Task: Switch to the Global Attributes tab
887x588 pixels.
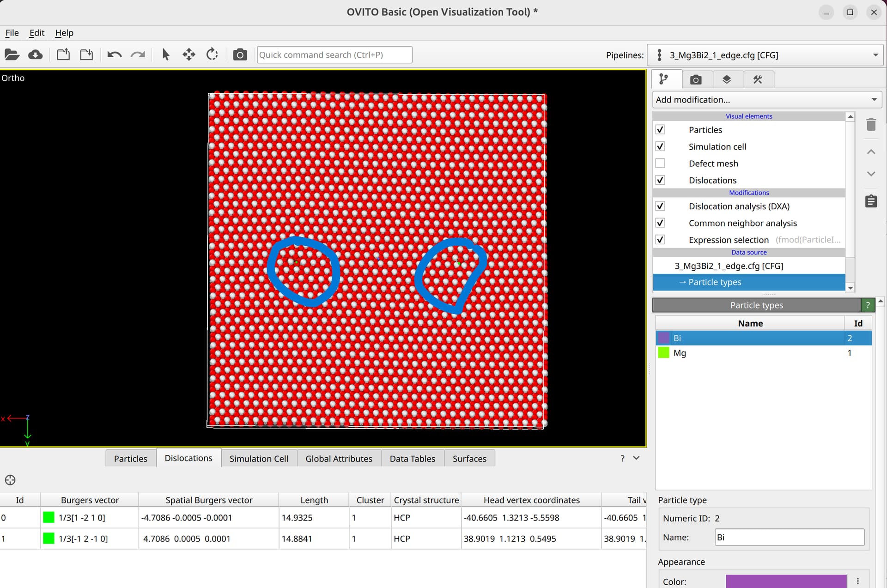Action: pyautogui.click(x=339, y=459)
